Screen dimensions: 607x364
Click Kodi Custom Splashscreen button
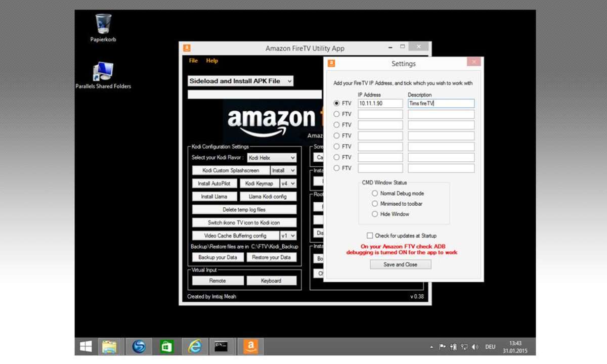tap(231, 171)
